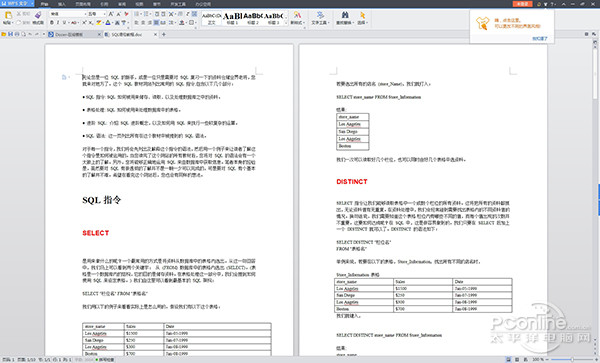Click the orange login button in the title bar

(522, 4)
